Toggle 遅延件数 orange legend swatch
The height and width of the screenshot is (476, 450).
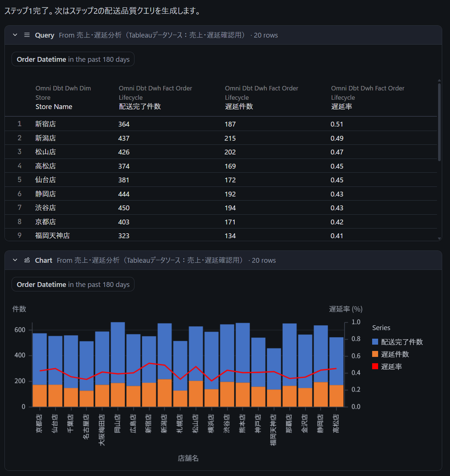coord(375,354)
